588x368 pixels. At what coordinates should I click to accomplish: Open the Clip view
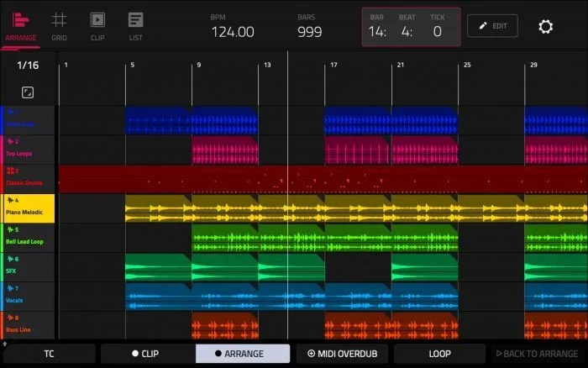pos(97,25)
